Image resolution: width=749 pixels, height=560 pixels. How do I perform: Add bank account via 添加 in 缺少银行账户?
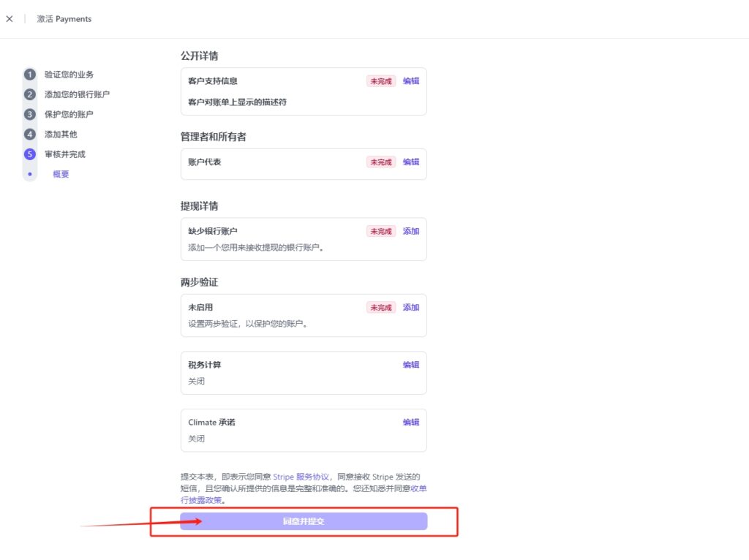tap(411, 231)
